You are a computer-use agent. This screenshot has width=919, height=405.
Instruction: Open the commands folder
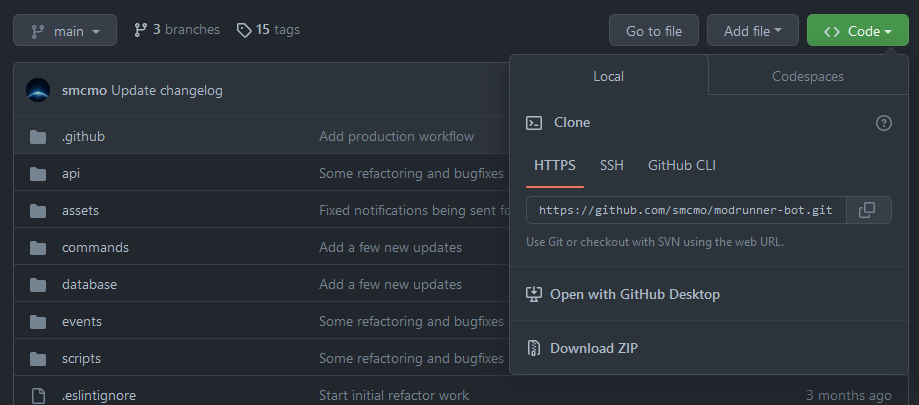pyautogui.click(x=96, y=247)
